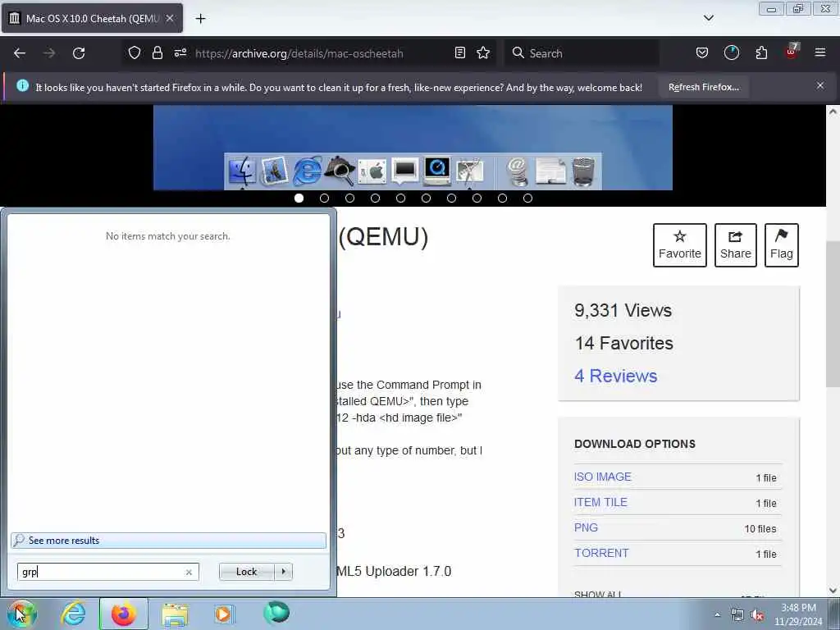Open site permissions icon in address bar
This screenshot has height=630, width=840.
pyautogui.click(x=180, y=52)
